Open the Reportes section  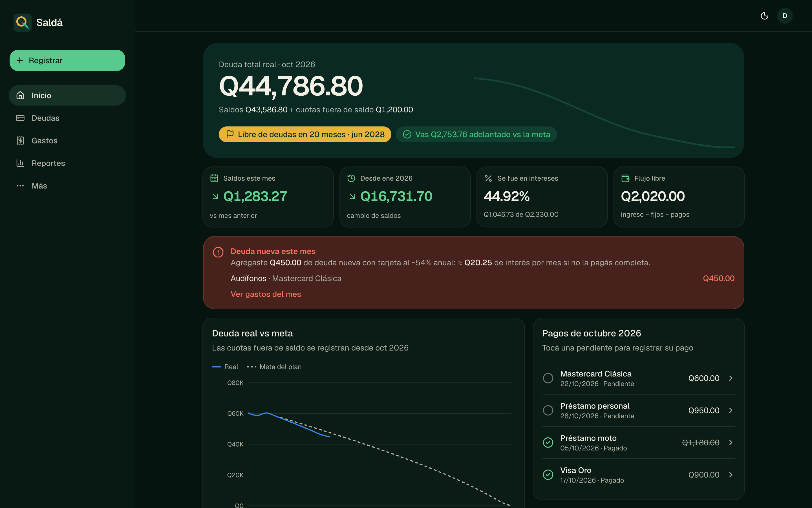coord(67,163)
